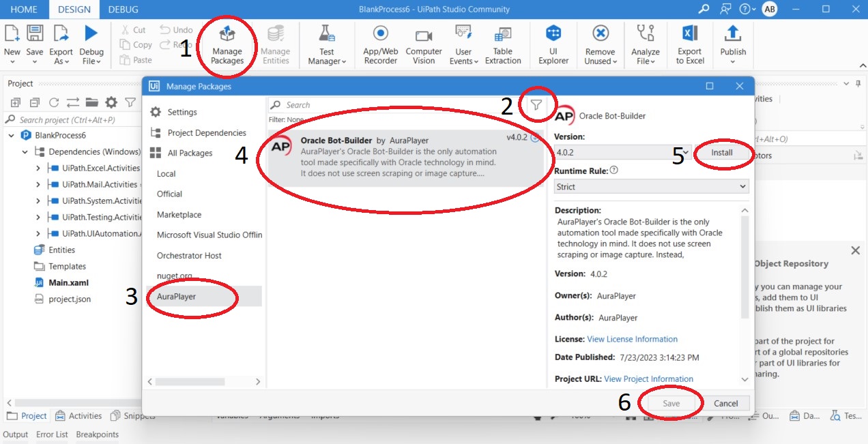
Task: Click Expand All in Project panel toolbar
Action: [x=16, y=103]
